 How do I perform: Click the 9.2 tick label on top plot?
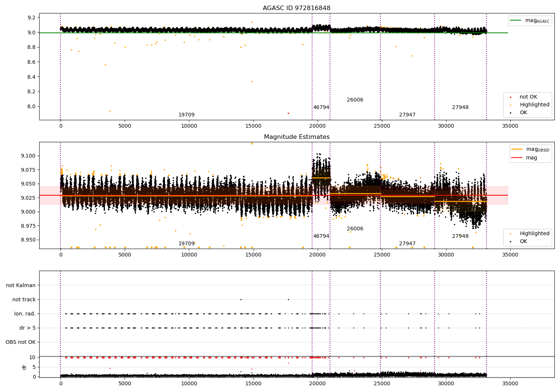pos(31,18)
